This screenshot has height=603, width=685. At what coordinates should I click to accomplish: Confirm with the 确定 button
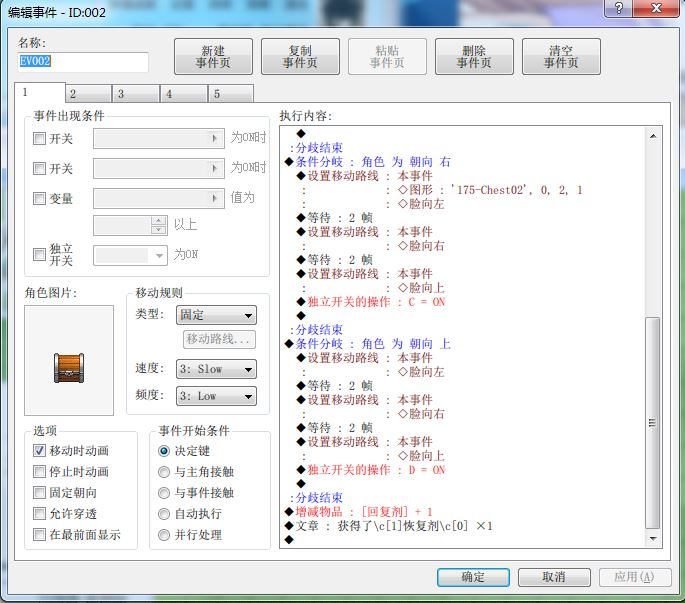[x=473, y=577]
